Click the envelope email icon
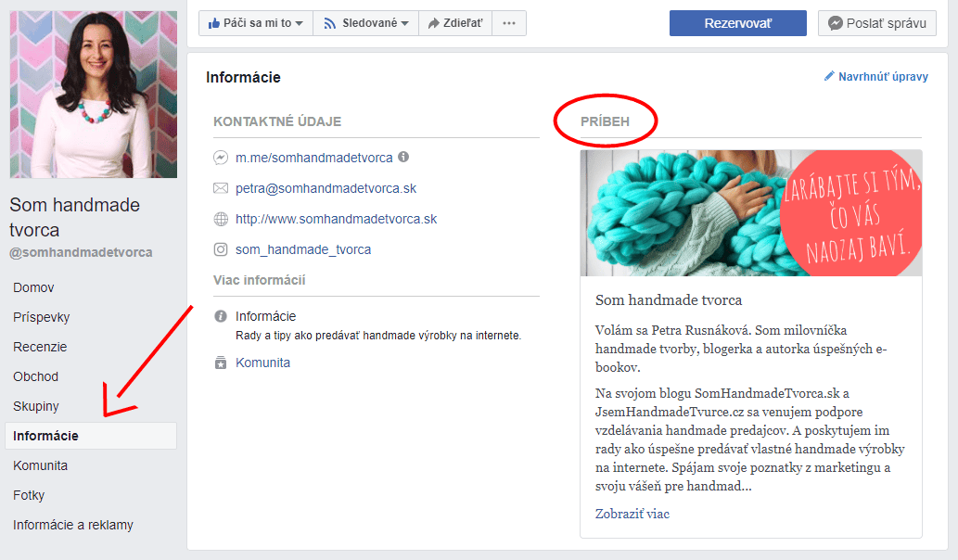Viewport: 958px width, 560px height. (221, 188)
